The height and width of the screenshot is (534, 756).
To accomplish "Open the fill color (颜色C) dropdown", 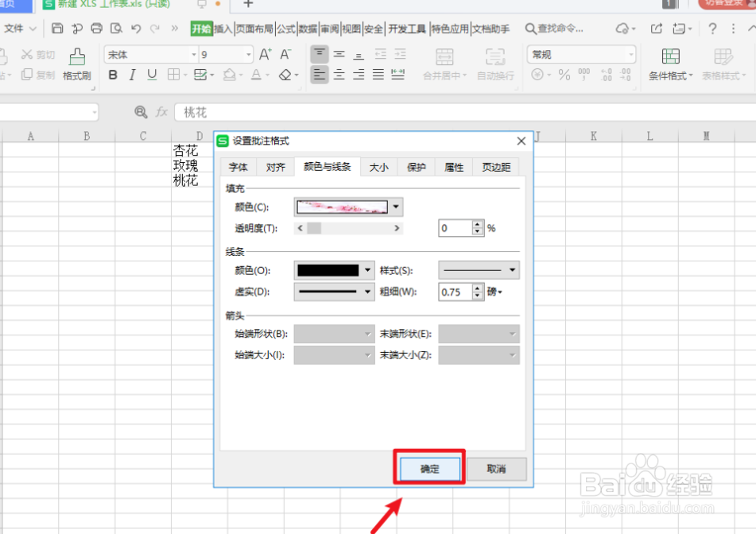I will (x=396, y=207).
